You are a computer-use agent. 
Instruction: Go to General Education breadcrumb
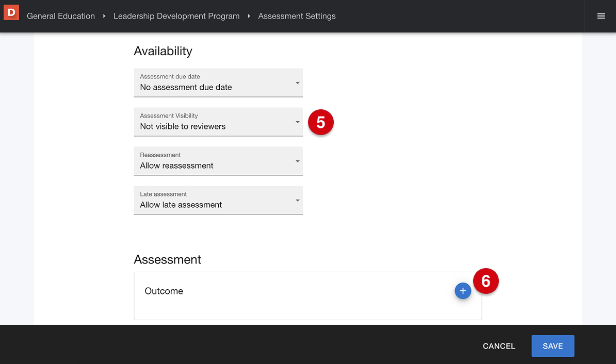pyautogui.click(x=61, y=16)
